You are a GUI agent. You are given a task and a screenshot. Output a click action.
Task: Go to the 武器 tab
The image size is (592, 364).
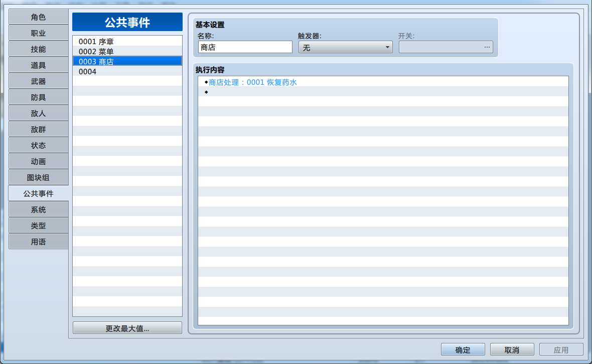click(39, 81)
